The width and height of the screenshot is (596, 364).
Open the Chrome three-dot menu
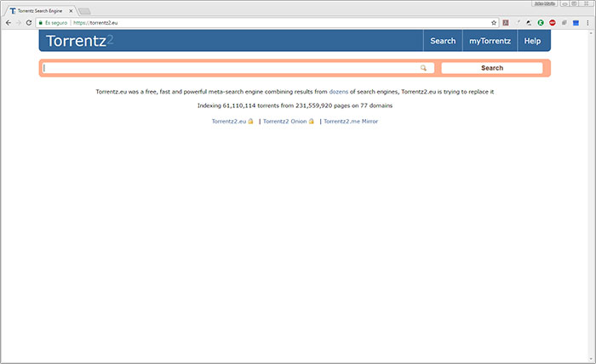click(587, 23)
